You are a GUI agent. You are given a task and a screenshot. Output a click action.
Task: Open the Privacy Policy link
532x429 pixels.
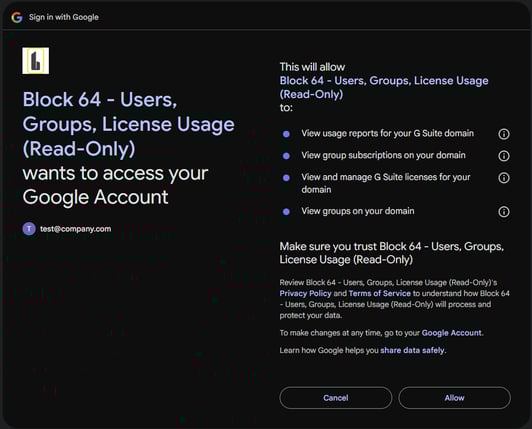[x=305, y=293]
